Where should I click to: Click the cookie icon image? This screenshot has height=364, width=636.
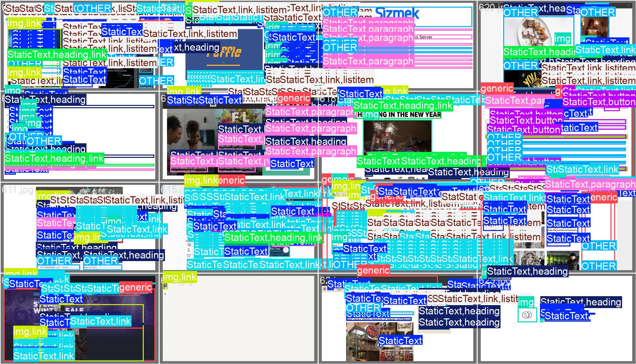527,315
